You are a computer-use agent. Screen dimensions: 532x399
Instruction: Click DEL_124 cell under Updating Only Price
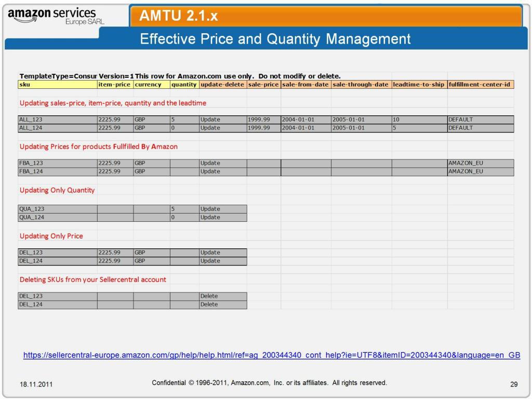pyautogui.click(x=58, y=261)
